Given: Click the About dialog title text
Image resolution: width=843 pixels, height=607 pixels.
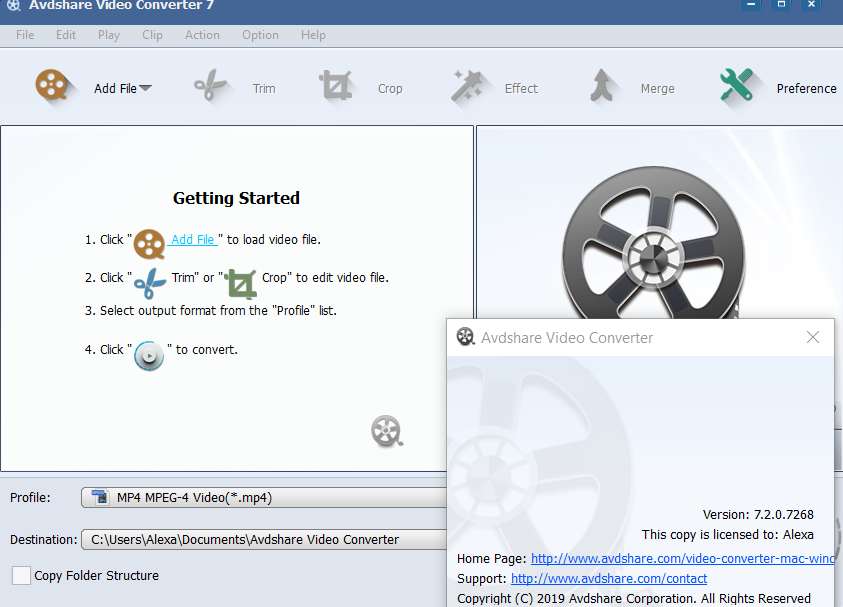Looking at the screenshot, I should (567, 338).
